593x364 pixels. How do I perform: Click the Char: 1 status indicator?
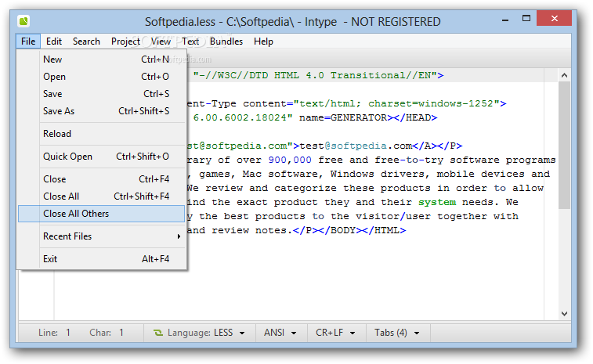pos(107,333)
